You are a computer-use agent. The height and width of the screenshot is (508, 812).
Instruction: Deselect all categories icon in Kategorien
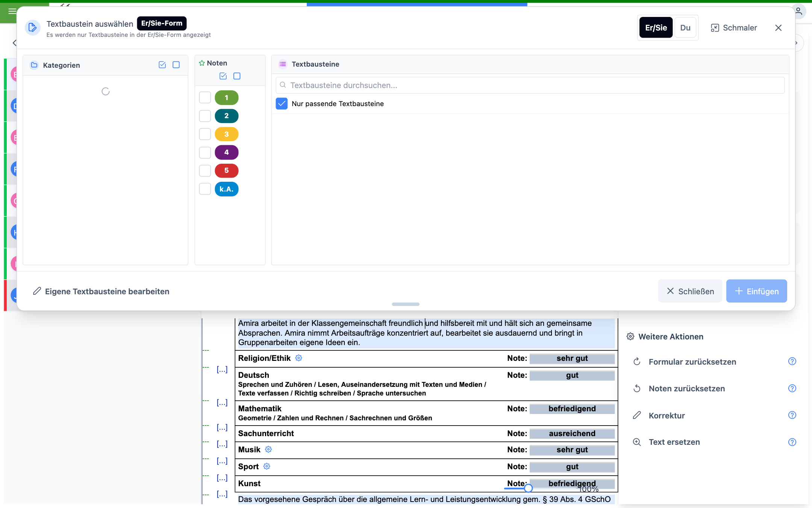tap(176, 65)
